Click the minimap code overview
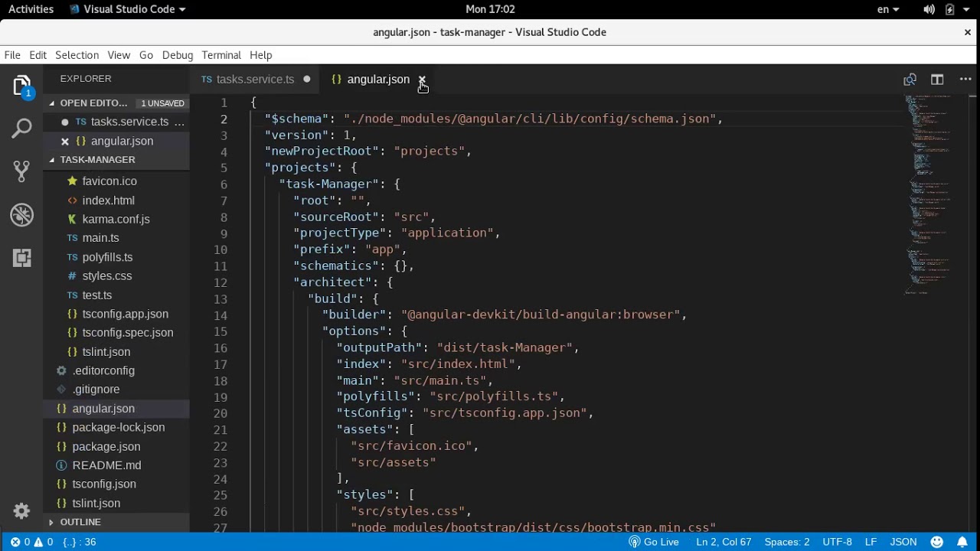Image resolution: width=980 pixels, height=551 pixels. coord(929,195)
